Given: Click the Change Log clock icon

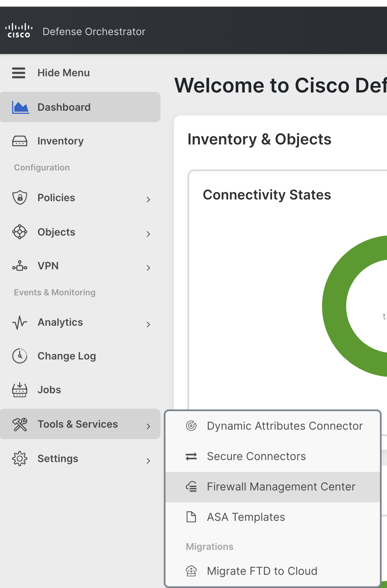Looking at the screenshot, I should [20, 356].
